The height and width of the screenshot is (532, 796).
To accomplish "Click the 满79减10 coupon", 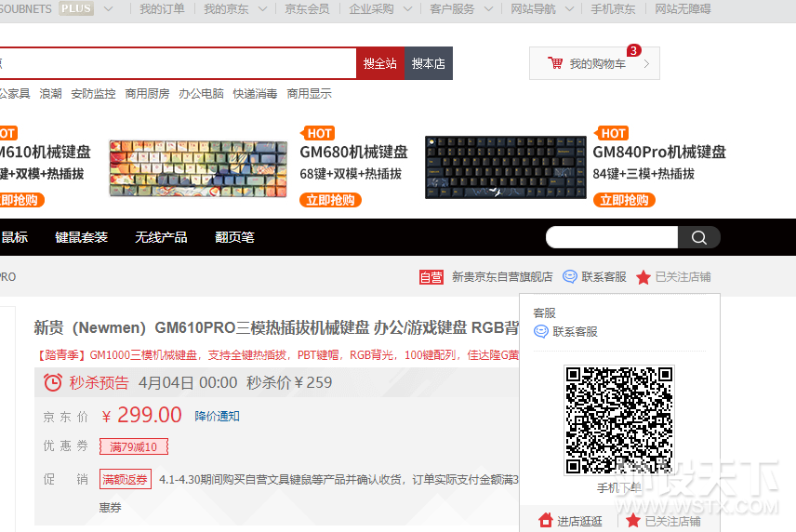I will (x=134, y=446).
